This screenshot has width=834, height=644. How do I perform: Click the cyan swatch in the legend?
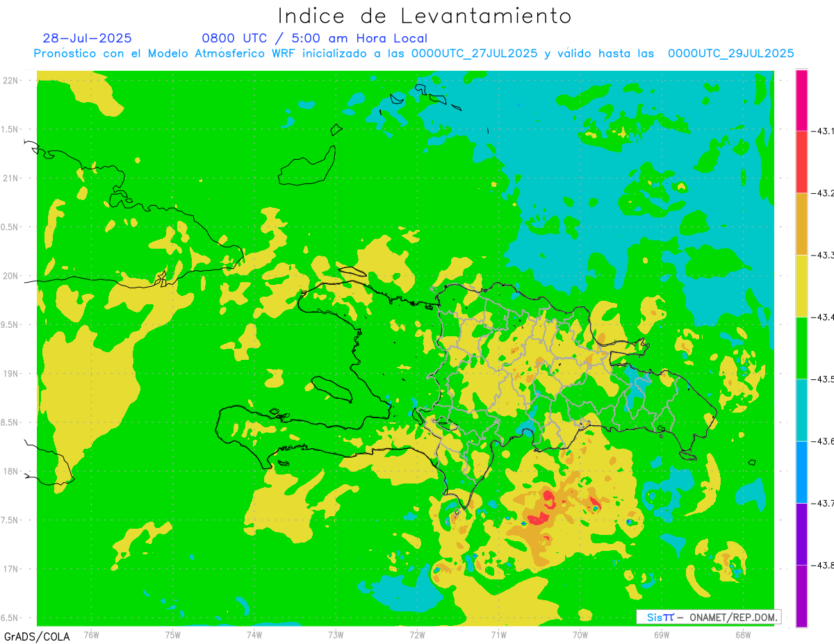[801, 409]
